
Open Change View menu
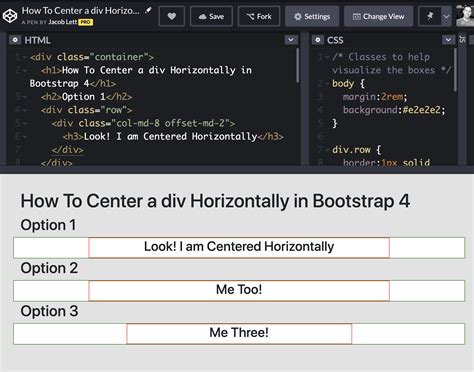tap(378, 16)
